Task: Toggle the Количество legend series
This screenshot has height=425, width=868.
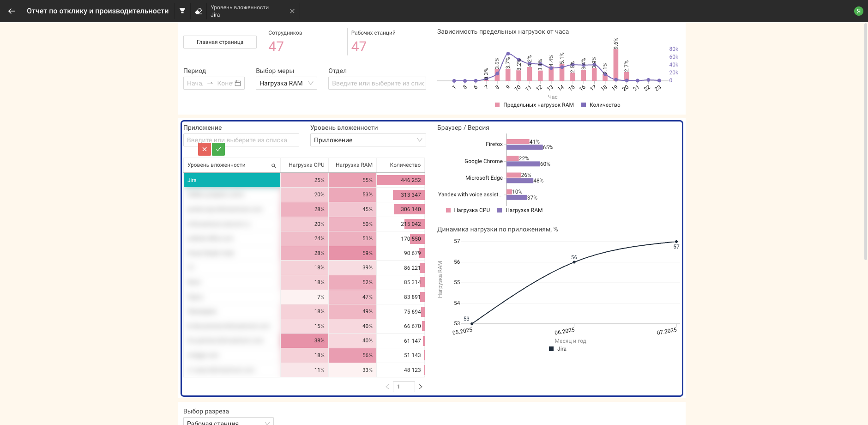Action: point(601,105)
